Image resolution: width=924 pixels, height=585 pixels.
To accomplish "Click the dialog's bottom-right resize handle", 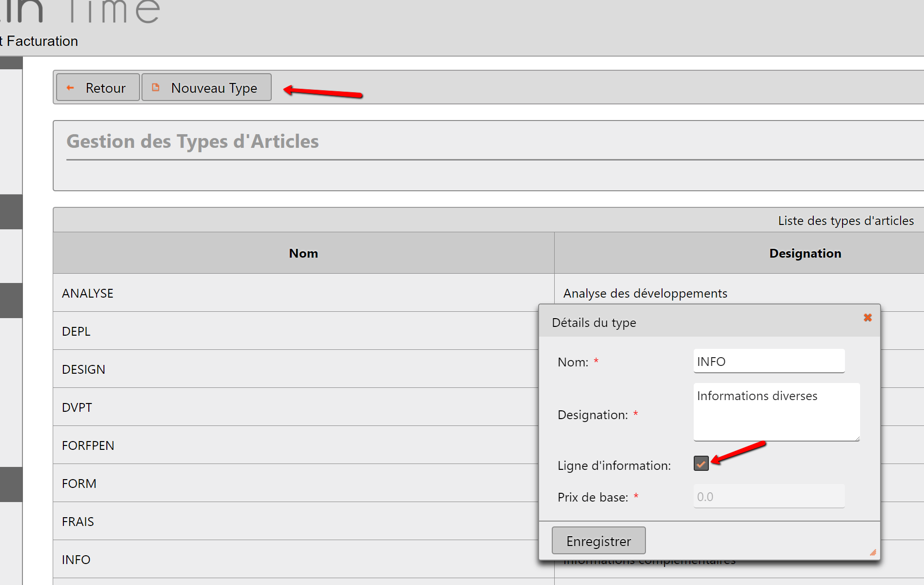I will point(873,553).
